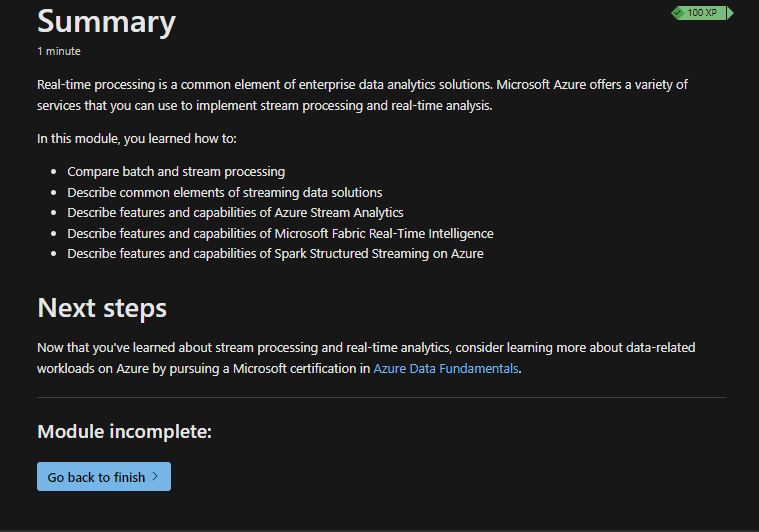This screenshot has width=759, height=532.
Task: Click the green checkmark in XP badge
Action: (678, 13)
